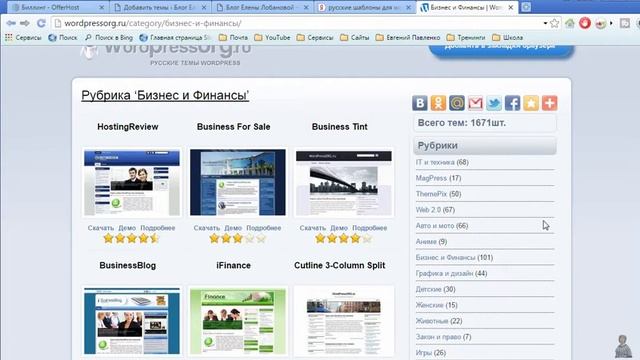The width and height of the screenshot is (640, 360).
Task: Close the русские шаблоны tab
Action: click(408, 7)
